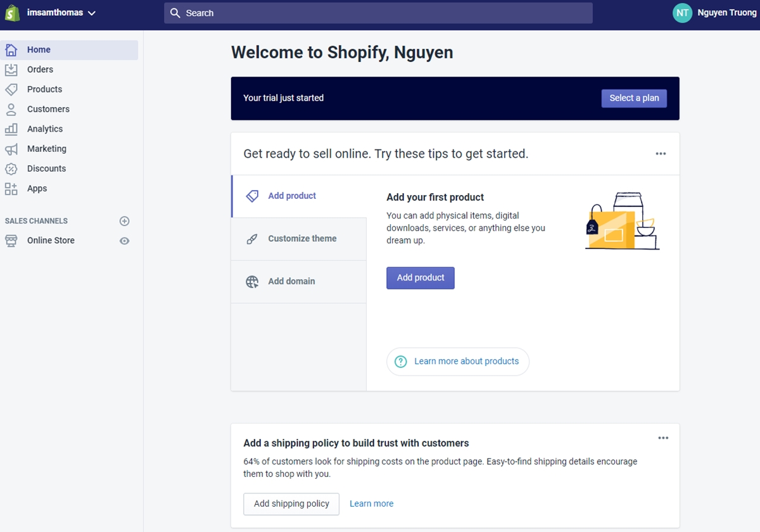This screenshot has height=532, width=760.
Task: Click the globe icon on Add domain
Action: click(x=252, y=282)
